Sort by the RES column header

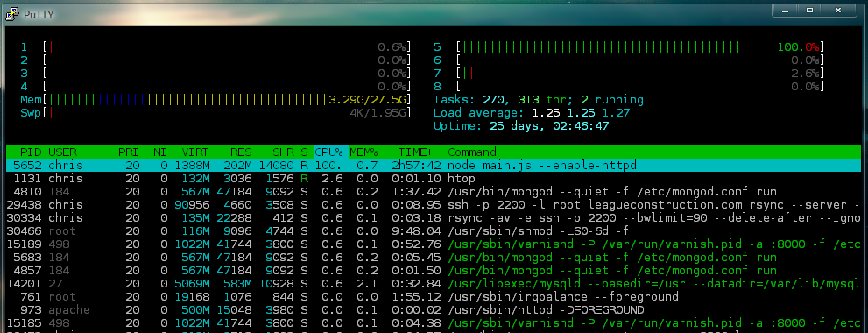pos(241,152)
